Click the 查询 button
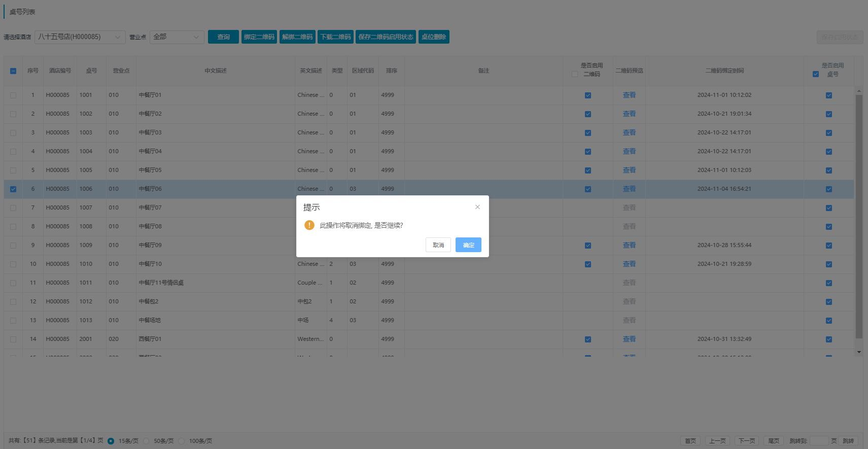The width and height of the screenshot is (868, 449). click(223, 37)
